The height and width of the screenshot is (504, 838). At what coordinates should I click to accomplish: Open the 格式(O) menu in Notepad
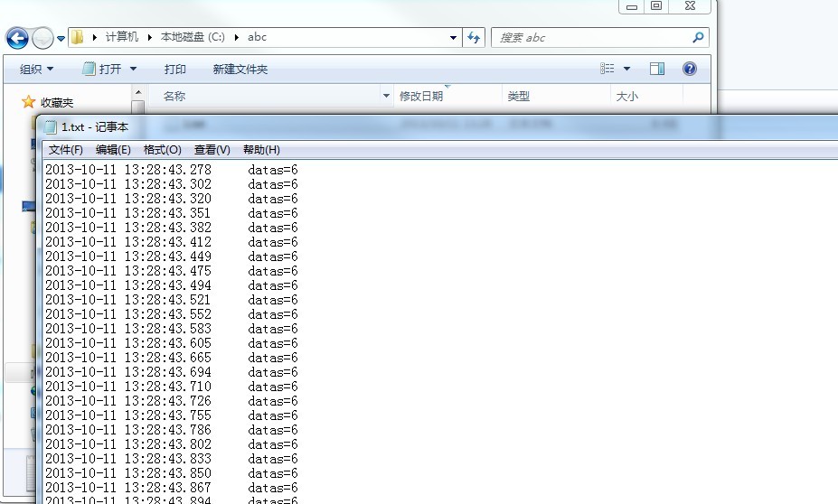click(163, 150)
